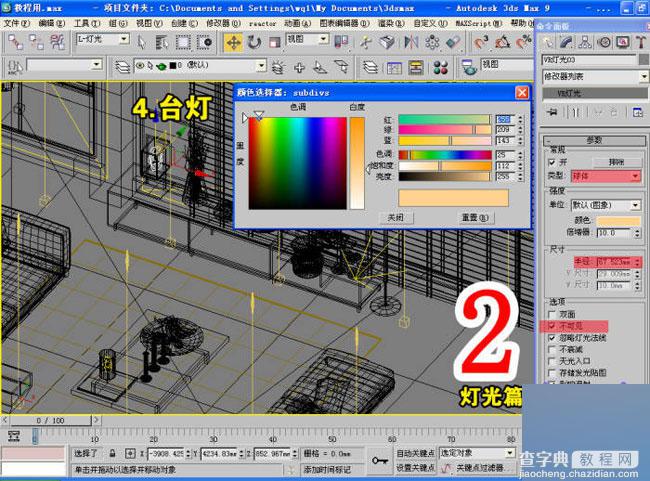The height and width of the screenshot is (481, 650).
Task: Open the 渲染(R) menu
Action: click(x=391, y=23)
